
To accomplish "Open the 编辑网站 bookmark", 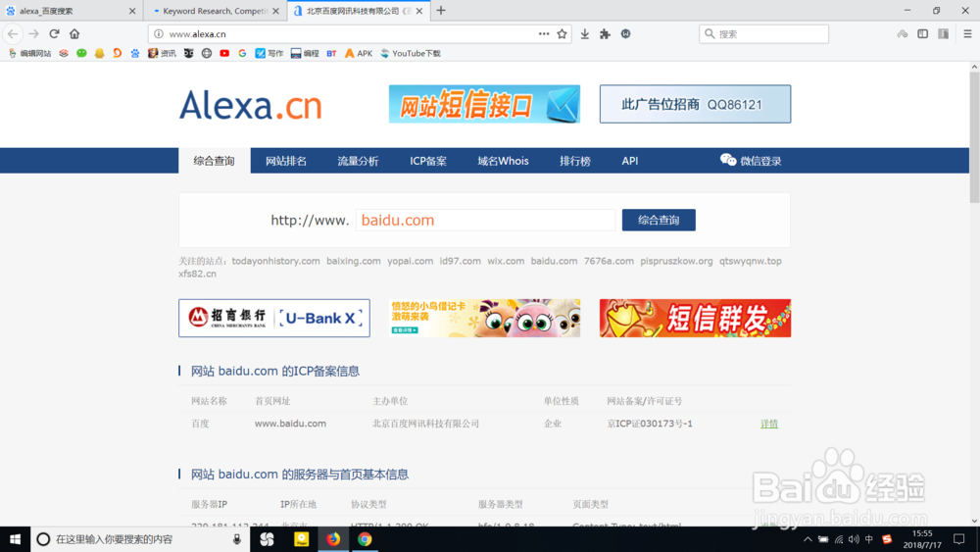I will point(30,53).
